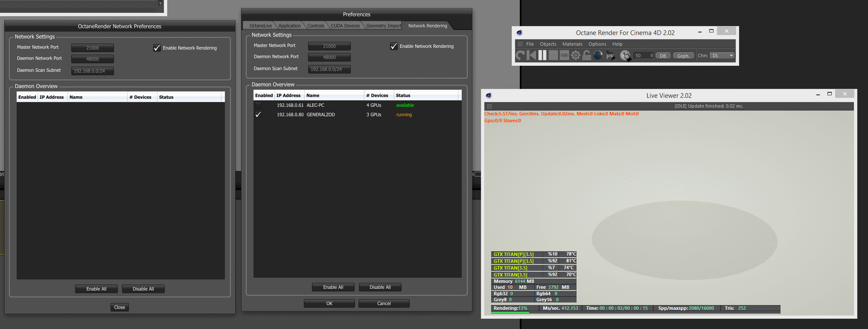The height and width of the screenshot is (329, 868).
Task: Click the restart render arrow icon
Action: coord(520,55)
